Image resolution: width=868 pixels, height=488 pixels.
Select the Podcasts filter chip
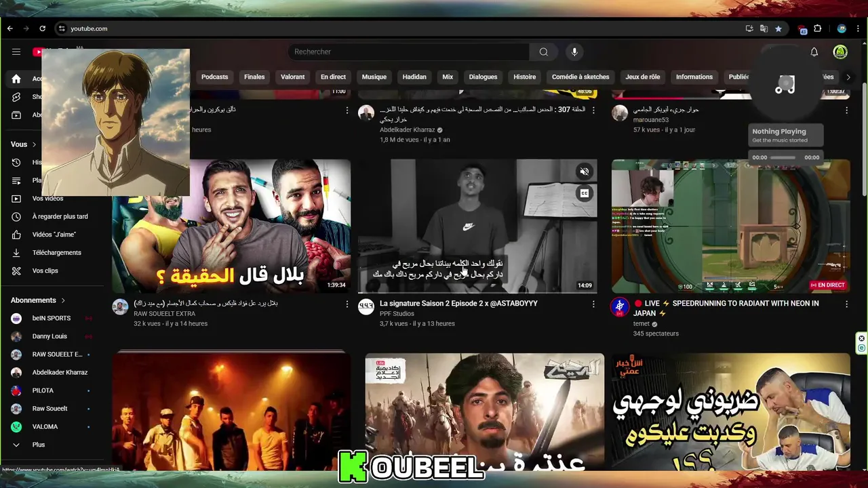214,77
